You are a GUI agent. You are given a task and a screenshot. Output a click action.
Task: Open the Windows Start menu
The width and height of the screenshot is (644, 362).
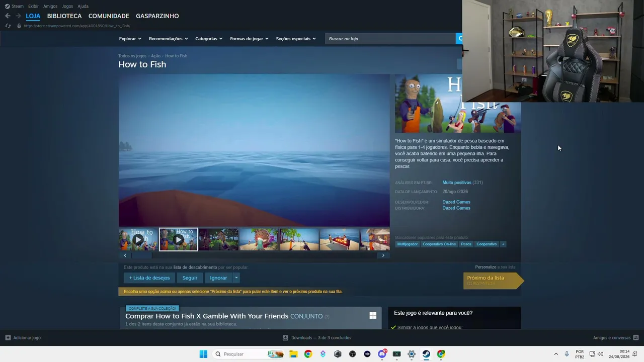(203, 354)
